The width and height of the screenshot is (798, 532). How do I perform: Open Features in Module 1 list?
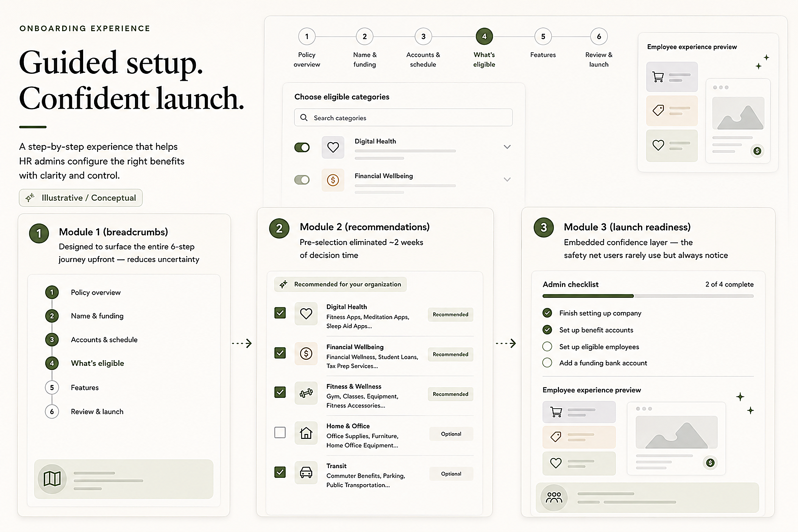[85, 387]
